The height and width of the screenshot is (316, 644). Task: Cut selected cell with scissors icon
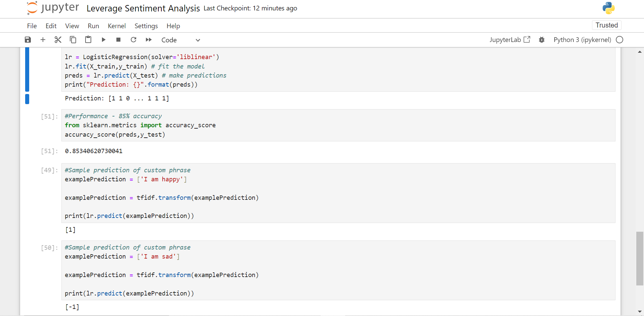coord(58,40)
